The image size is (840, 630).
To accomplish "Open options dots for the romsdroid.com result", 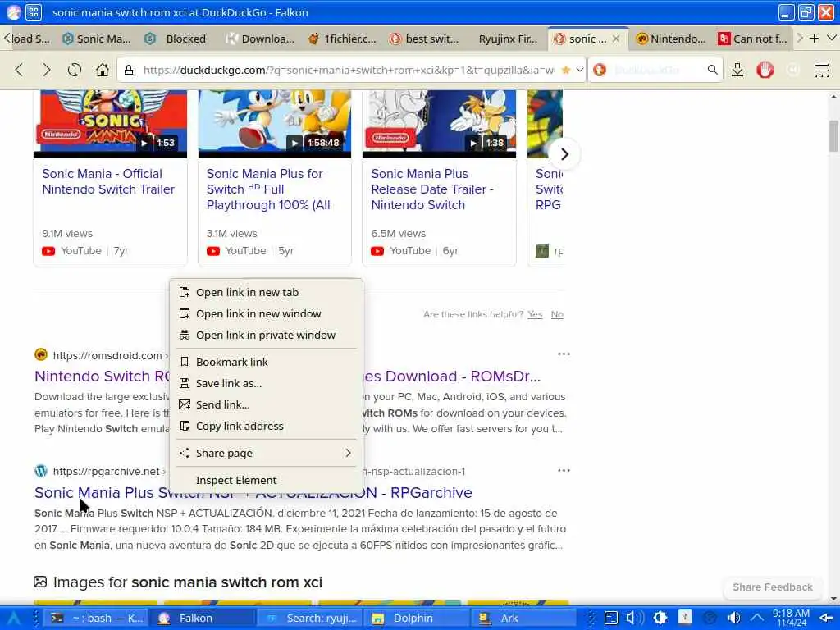I will pos(564,354).
